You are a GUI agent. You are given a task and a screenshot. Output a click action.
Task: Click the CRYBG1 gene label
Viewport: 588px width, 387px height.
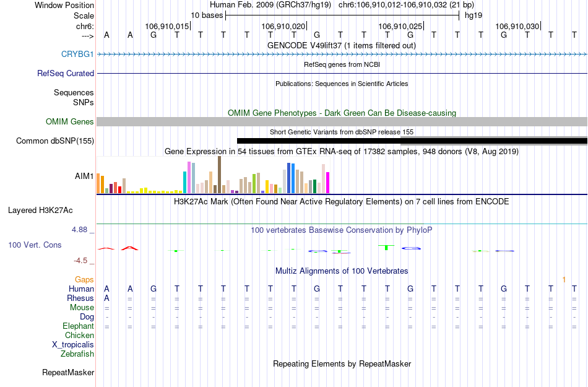coord(77,54)
